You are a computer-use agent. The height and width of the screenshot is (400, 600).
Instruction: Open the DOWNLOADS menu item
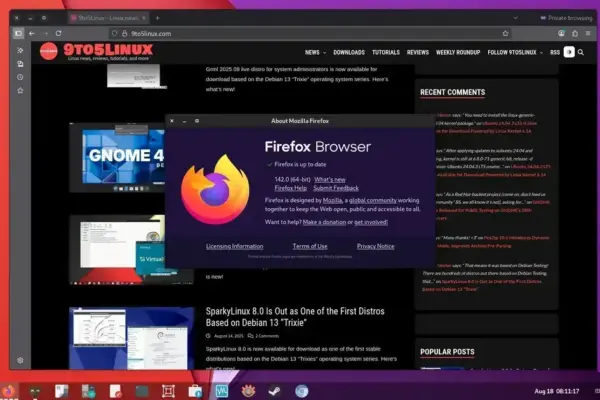[x=349, y=52]
